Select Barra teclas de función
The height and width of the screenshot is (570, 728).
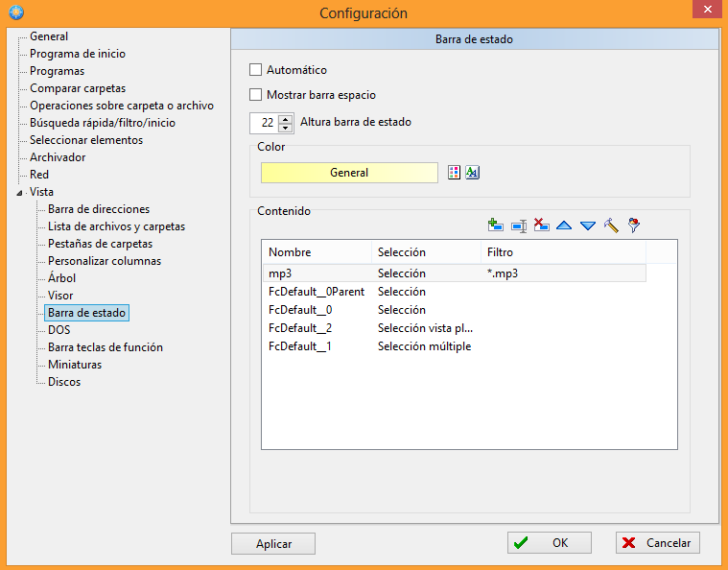click(x=106, y=347)
